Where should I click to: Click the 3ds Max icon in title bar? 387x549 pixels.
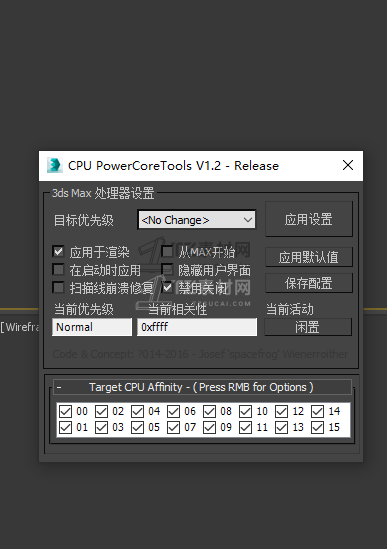click(54, 166)
